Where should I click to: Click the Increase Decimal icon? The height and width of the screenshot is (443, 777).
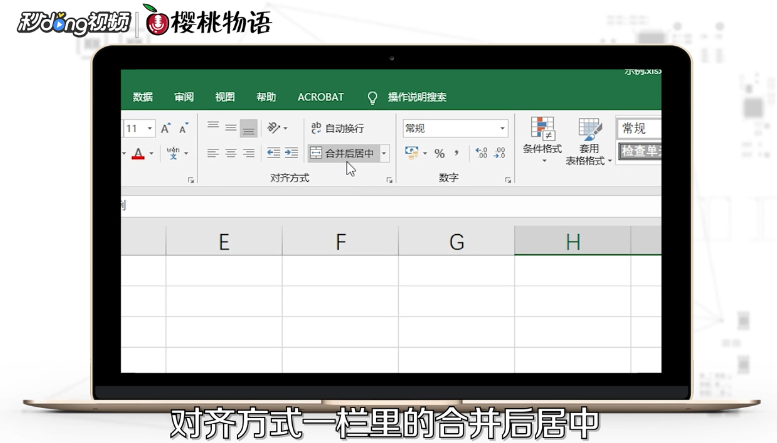[481, 153]
